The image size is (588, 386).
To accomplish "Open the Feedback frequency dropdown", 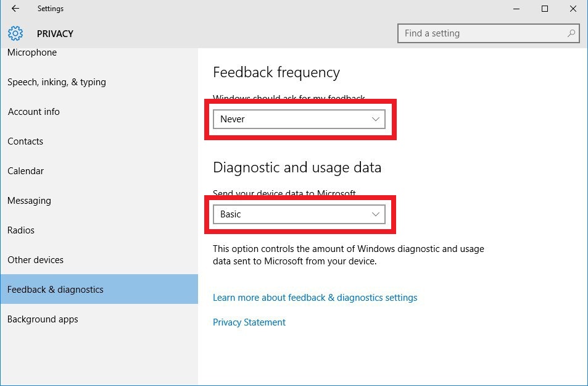I will coord(299,119).
